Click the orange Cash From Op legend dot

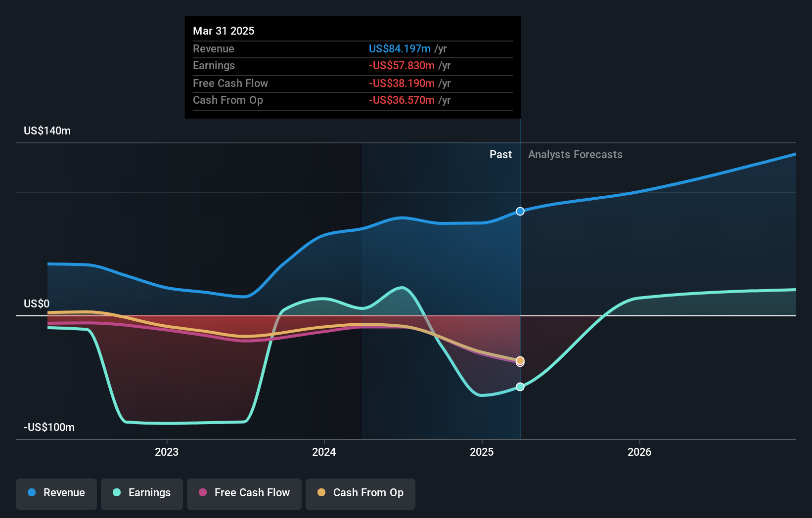321,492
